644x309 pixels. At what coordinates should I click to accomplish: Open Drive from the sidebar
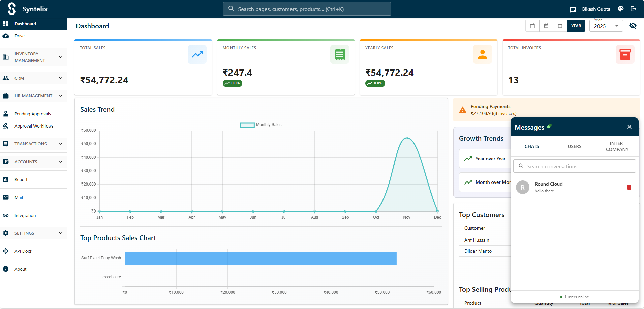pyautogui.click(x=20, y=36)
